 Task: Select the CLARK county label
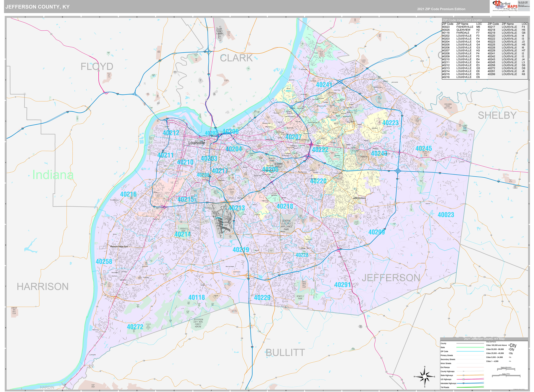236,58
